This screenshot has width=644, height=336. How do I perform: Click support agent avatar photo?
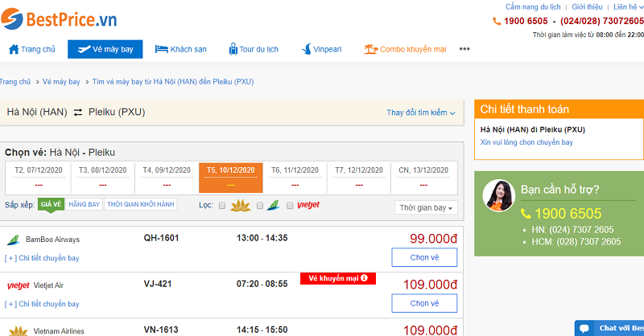(x=498, y=195)
